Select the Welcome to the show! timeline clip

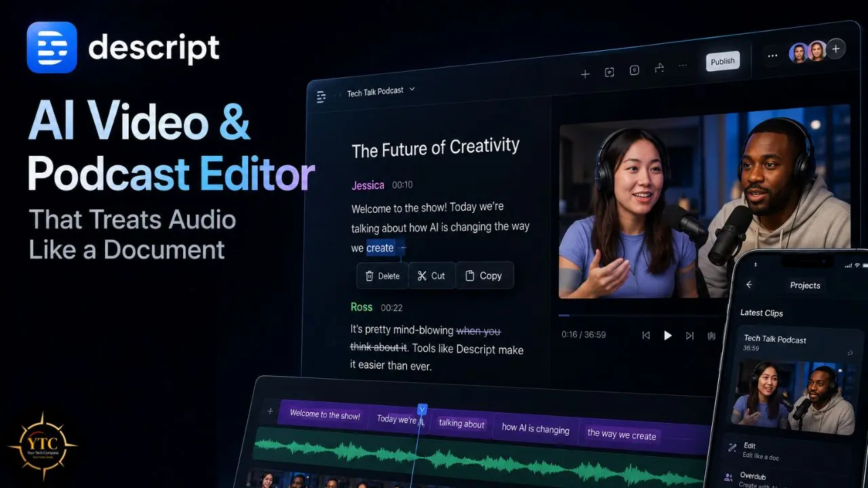pyautogui.click(x=324, y=415)
